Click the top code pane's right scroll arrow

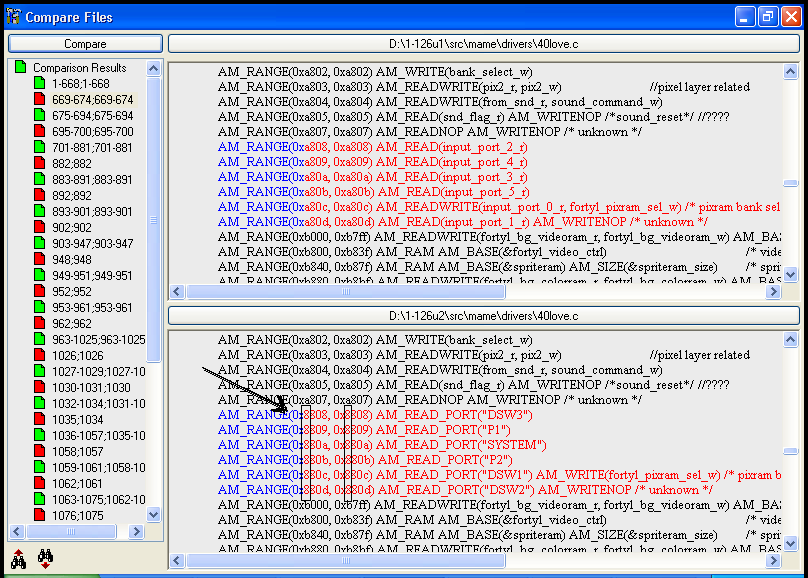[x=773, y=292]
